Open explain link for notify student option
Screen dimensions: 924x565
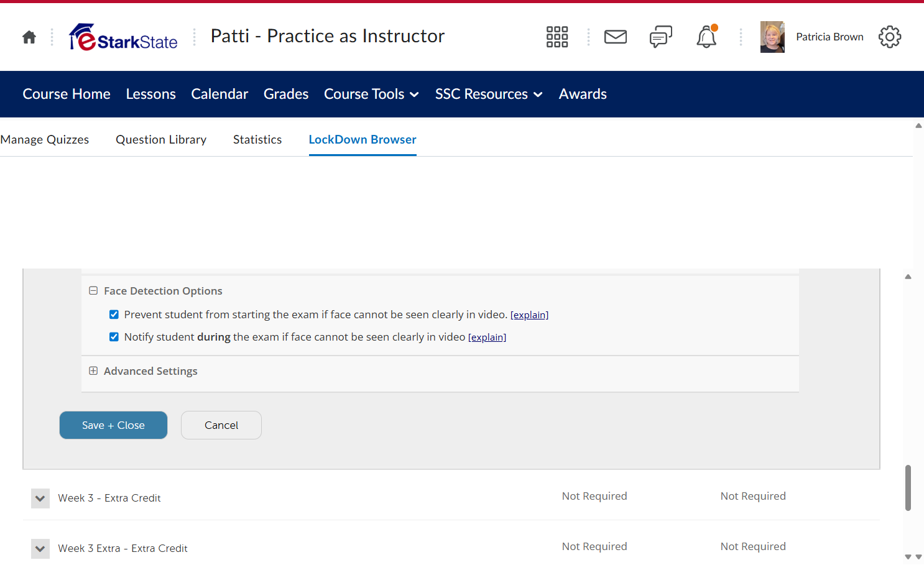click(x=487, y=338)
